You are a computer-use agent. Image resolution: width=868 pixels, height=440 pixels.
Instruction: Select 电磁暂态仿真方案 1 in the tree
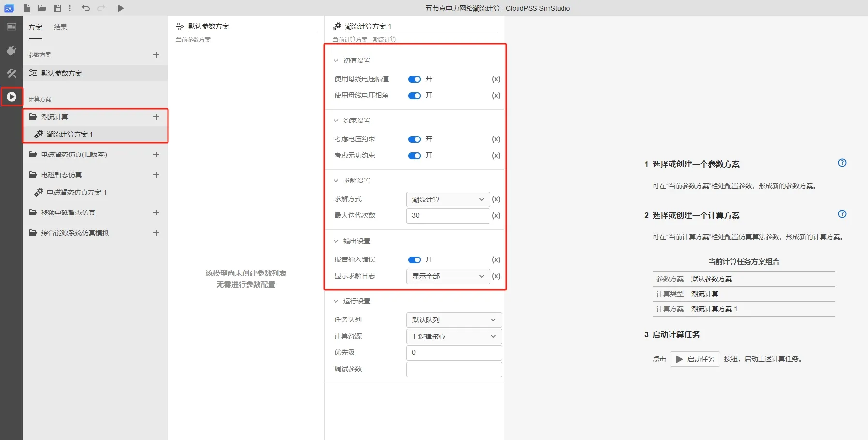[95, 192]
